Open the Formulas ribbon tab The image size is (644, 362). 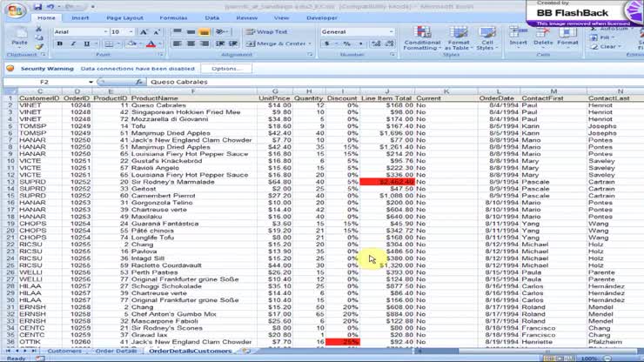pyautogui.click(x=173, y=17)
